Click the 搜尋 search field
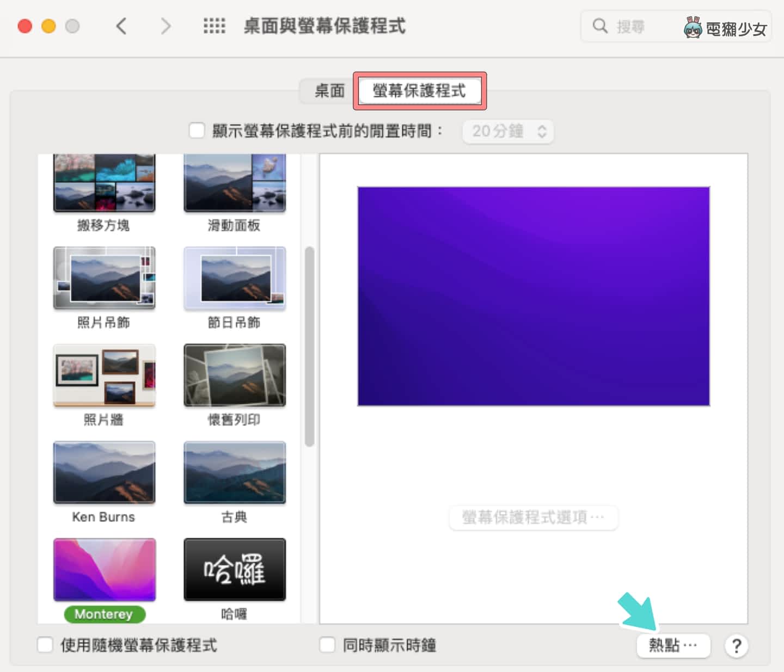 click(676, 26)
